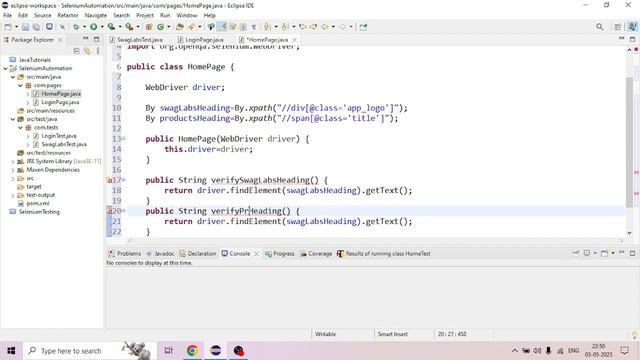640x360 pixels.
Task: Open the Declaration view tab
Action: pyautogui.click(x=198, y=253)
